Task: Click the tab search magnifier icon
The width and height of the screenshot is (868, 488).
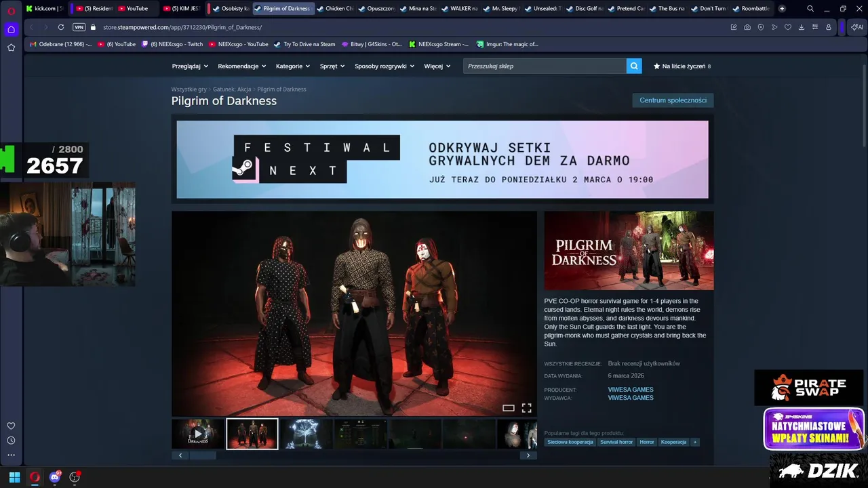Action: 810,9
